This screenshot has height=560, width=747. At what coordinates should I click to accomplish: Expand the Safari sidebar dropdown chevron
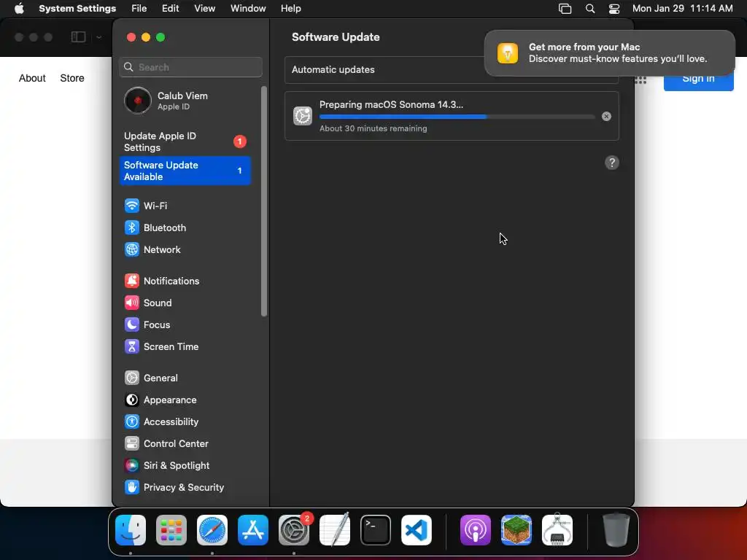pyautogui.click(x=98, y=37)
